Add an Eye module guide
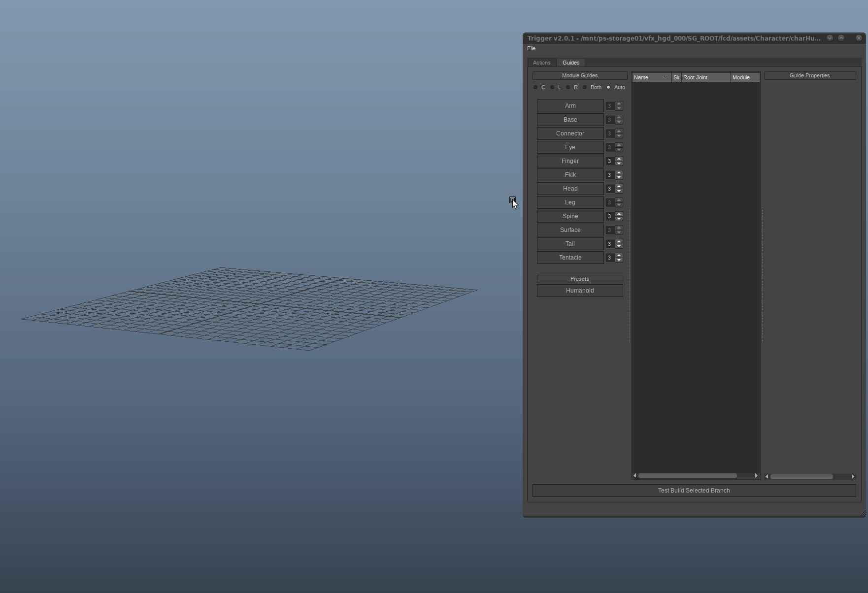Screen dimensions: 868x593 pos(570,147)
